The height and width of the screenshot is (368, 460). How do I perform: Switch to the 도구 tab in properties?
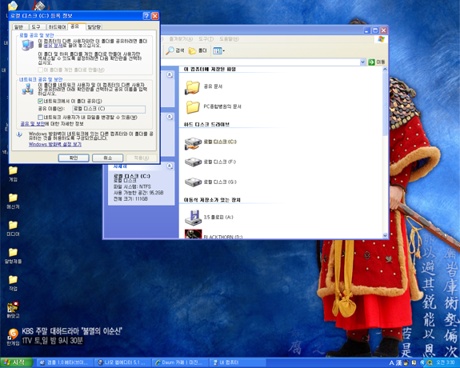click(36, 27)
